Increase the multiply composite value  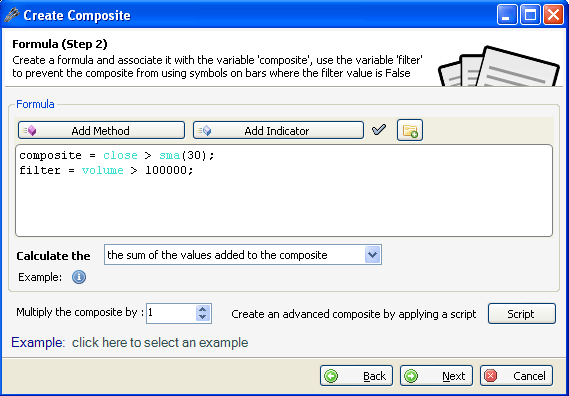[x=202, y=310]
